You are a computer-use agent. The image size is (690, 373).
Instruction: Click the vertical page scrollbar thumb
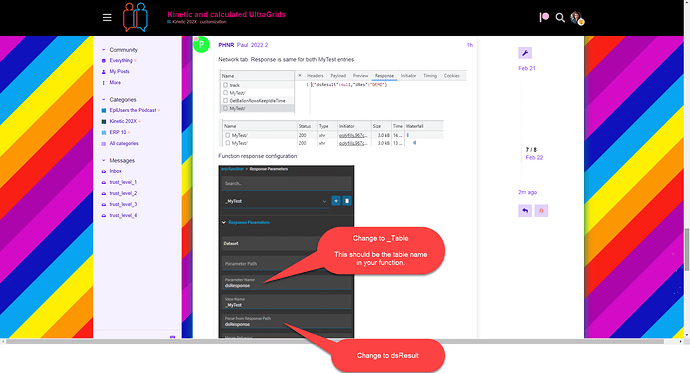click(x=687, y=250)
